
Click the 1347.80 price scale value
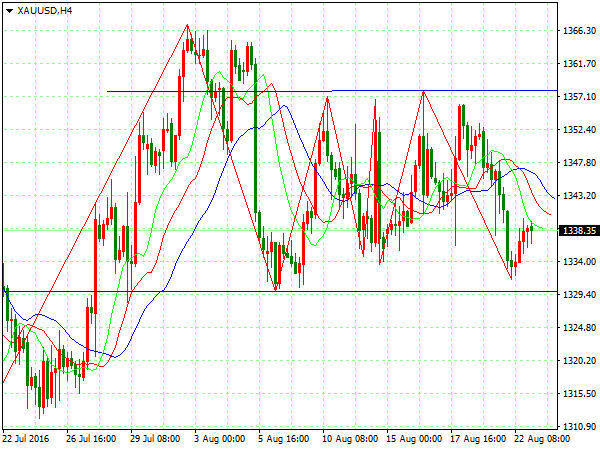[x=579, y=163]
